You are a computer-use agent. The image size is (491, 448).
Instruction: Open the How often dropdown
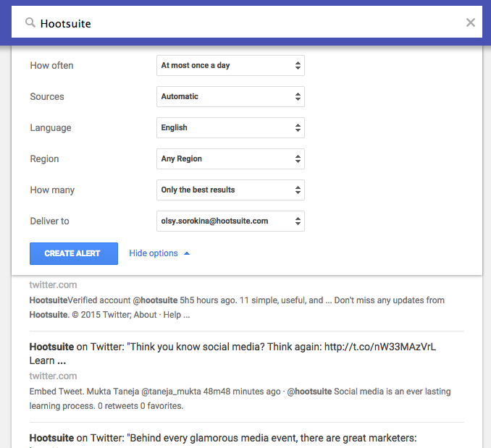[x=230, y=65]
